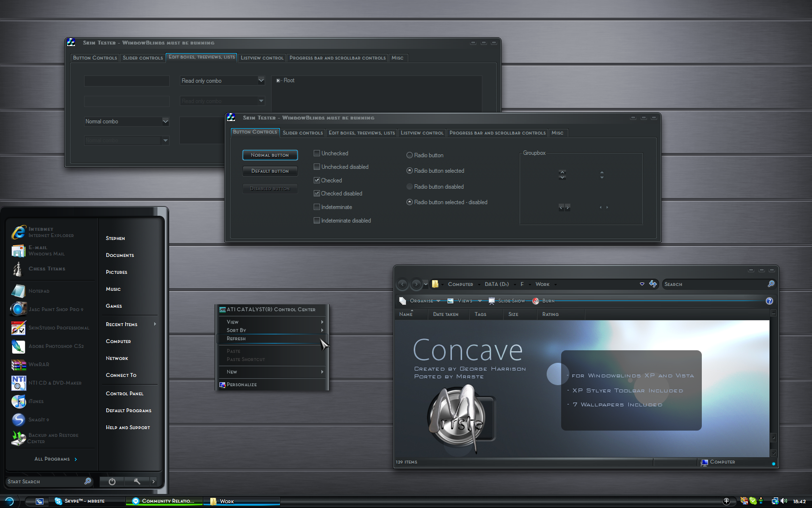Click Explorer back arrow button
The image size is (812, 508).
coord(403,284)
